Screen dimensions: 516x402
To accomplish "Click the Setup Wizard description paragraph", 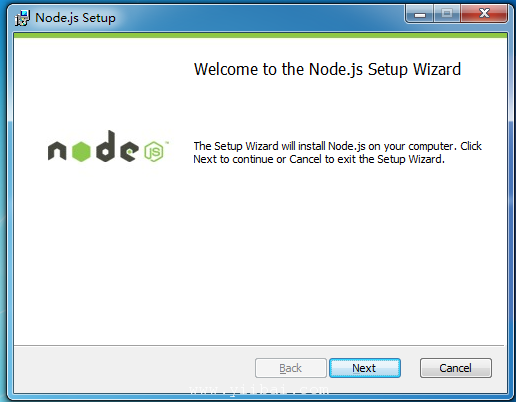I will click(337, 153).
